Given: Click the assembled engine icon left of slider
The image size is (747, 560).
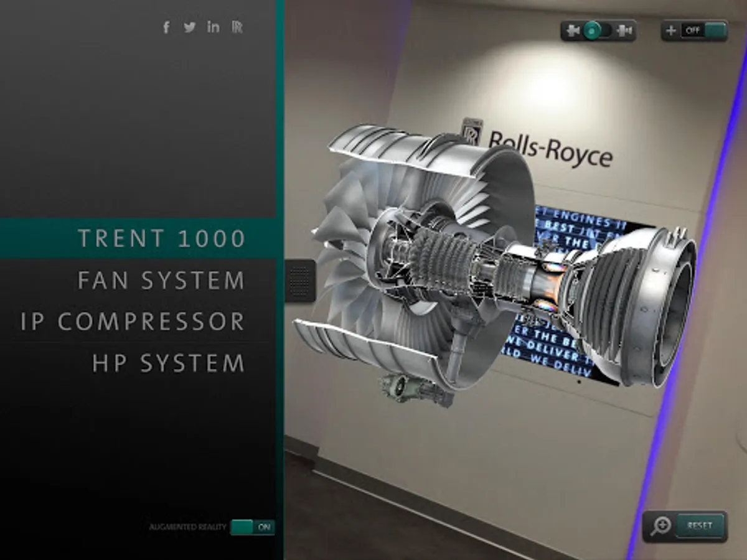Looking at the screenshot, I should pos(573,30).
